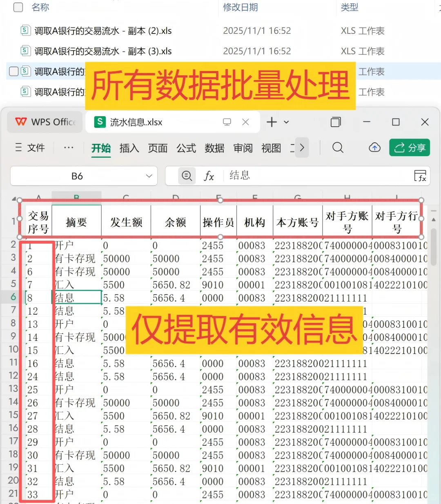This screenshot has height=504, width=441.
Task: Open the more options ellipsis beside 文件
Action: click(x=68, y=148)
